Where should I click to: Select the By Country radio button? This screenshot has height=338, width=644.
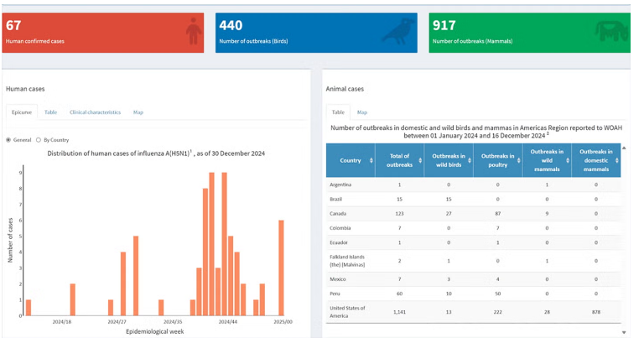(39, 140)
